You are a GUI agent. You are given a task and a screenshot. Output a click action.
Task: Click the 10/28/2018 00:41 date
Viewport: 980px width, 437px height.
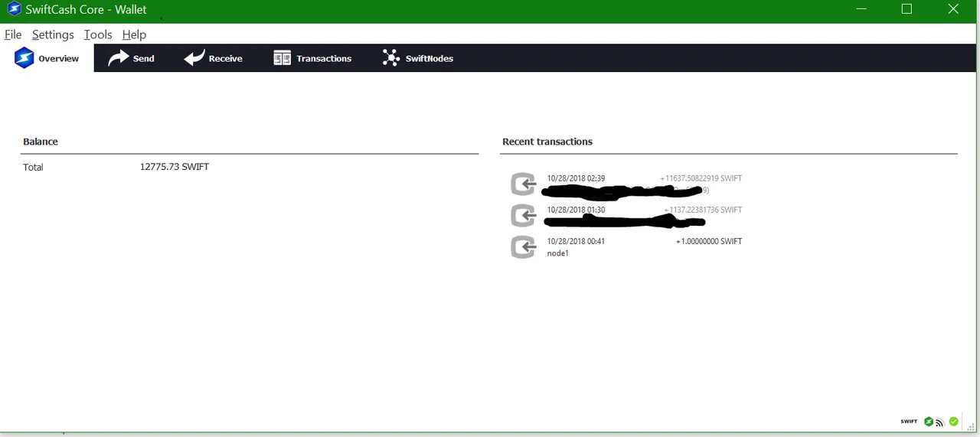click(x=576, y=241)
